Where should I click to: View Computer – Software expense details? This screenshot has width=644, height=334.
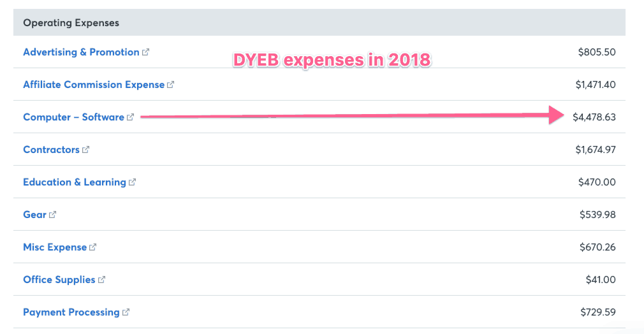click(73, 117)
